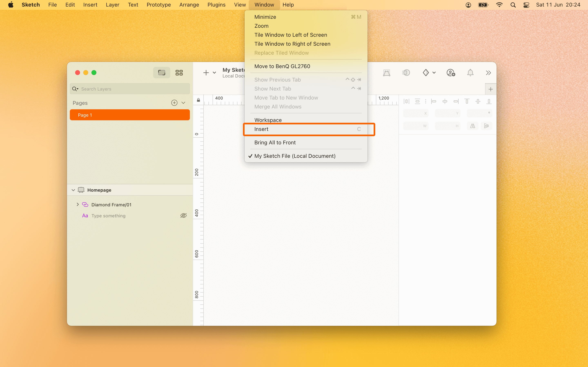Collapse the Homepage artboard in the layer list
Image resolution: width=588 pixels, height=367 pixels.
point(73,190)
